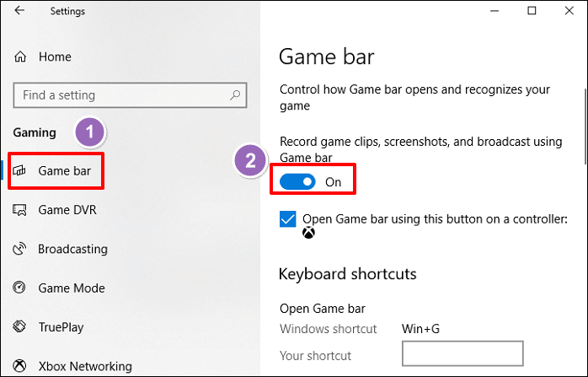
Task: Turn off the Game bar recording toggle
Action: pyautogui.click(x=297, y=182)
